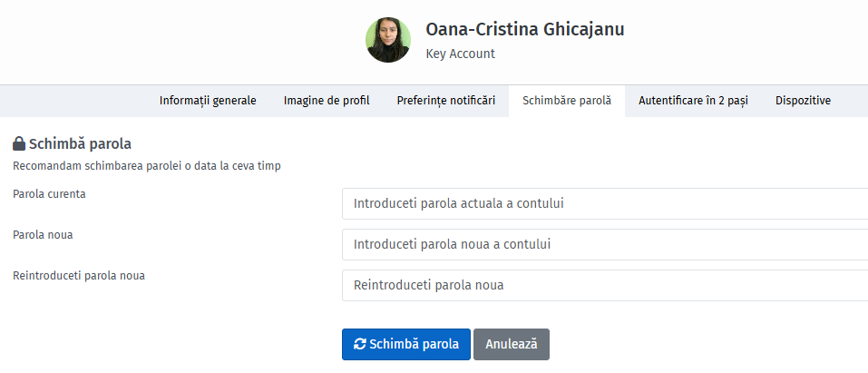Submit with the Schimbă parola button

pos(406,344)
